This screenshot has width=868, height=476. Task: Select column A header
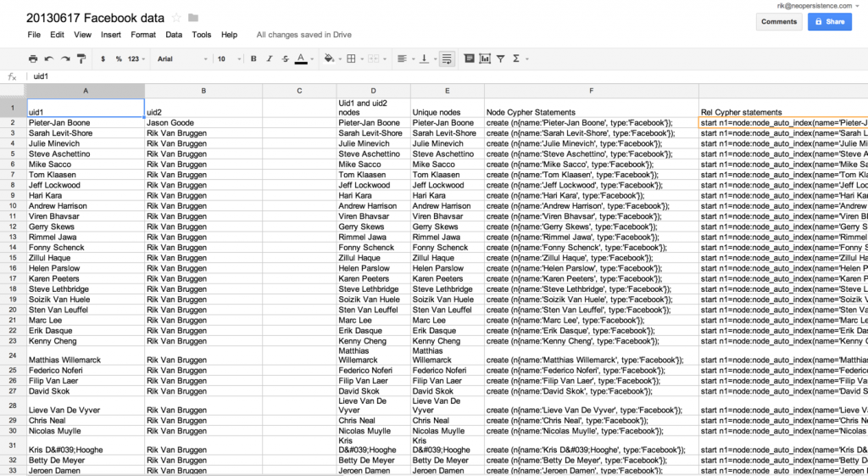point(86,90)
